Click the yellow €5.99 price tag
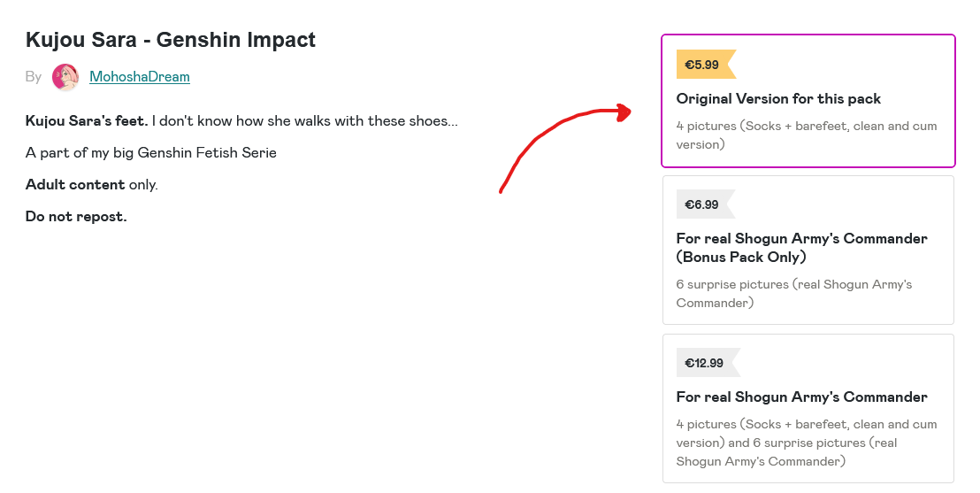The height and width of the screenshot is (493, 980). 704,65
